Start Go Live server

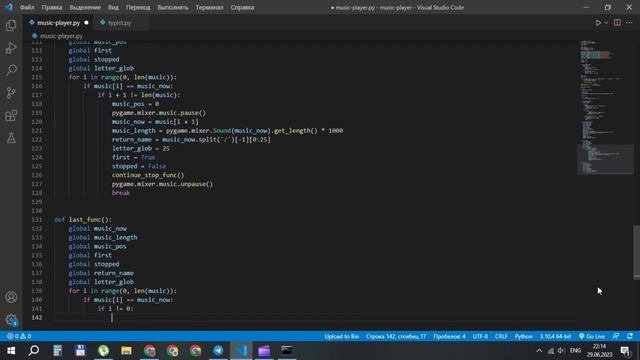tap(592, 336)
